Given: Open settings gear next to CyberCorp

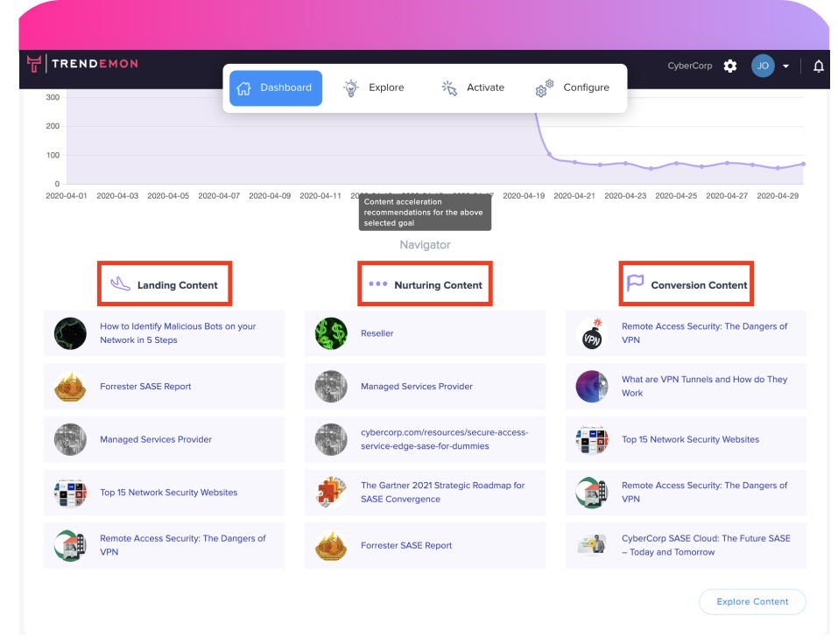Looking at the screenshot, I should [x=730, y=66].
